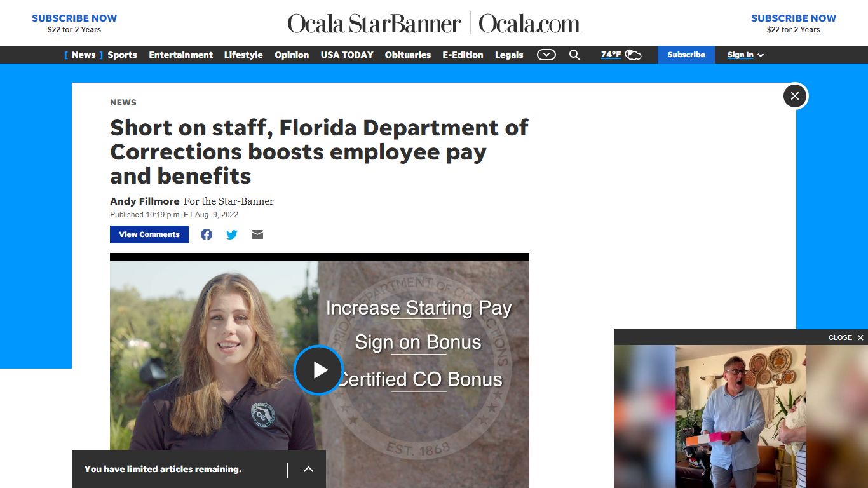Image resolution: width=868 pixels, height=488 pixels.
Task: Open the E-Edition link
Action: (463, 55)
